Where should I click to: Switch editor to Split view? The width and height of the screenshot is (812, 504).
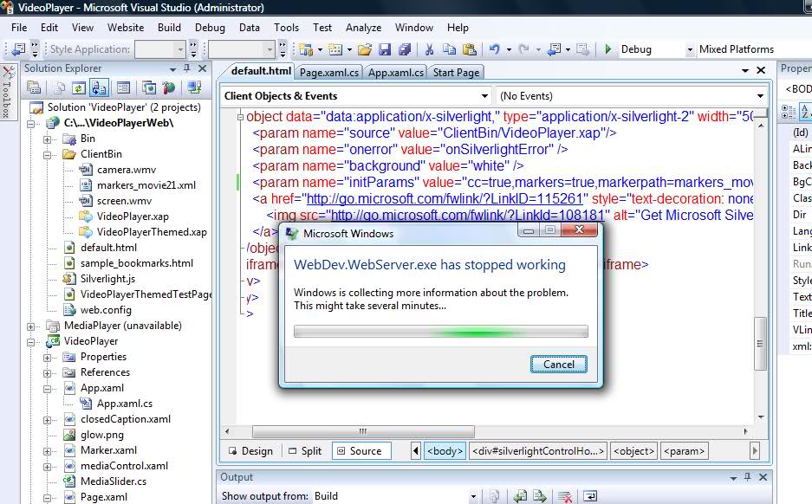(x=305, y=451)
